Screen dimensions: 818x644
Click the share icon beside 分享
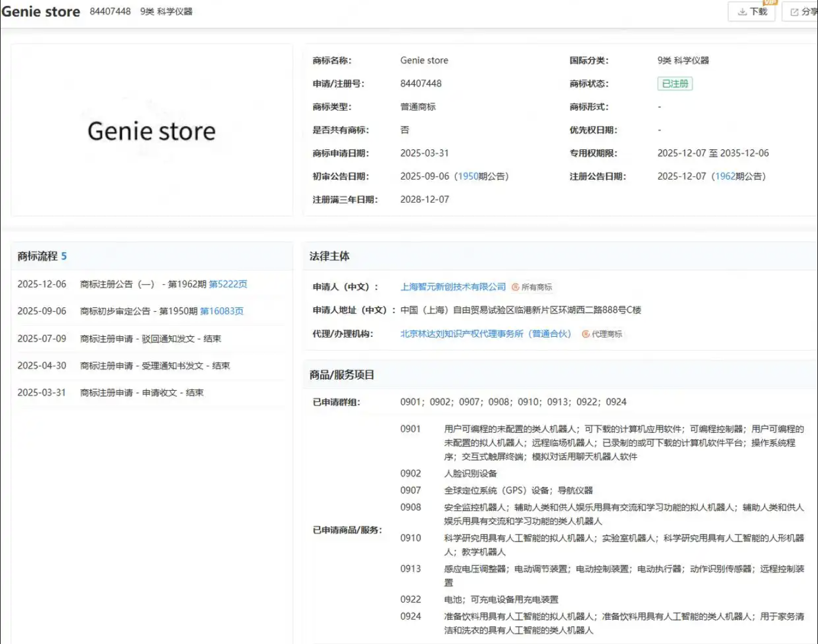[x=794, y=11]
